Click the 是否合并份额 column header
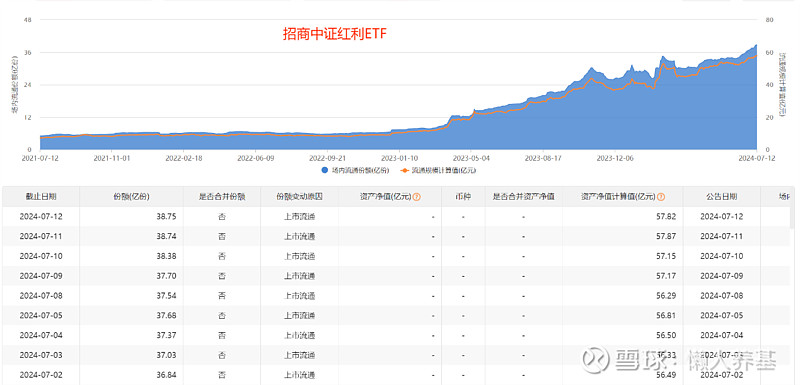The image size is (800, 385). point(222,197)
